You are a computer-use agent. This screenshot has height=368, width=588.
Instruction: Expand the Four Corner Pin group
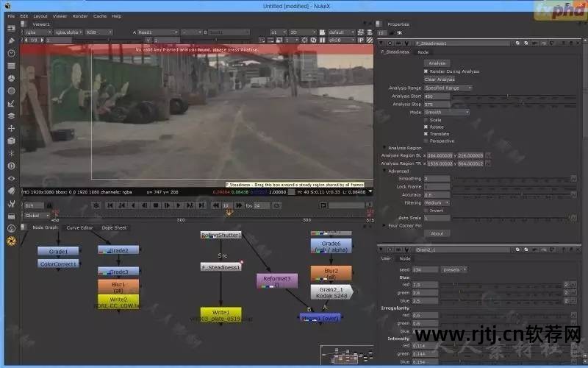coord(384,226)
